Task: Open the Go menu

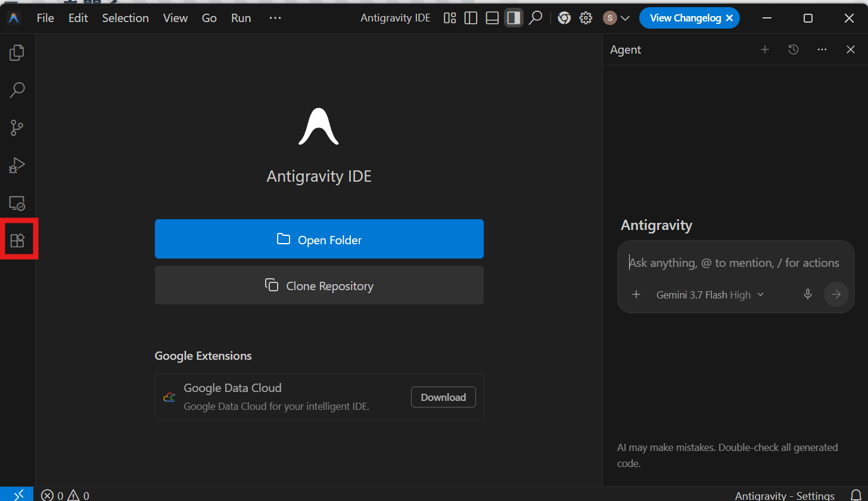Action: pos(209,18)
